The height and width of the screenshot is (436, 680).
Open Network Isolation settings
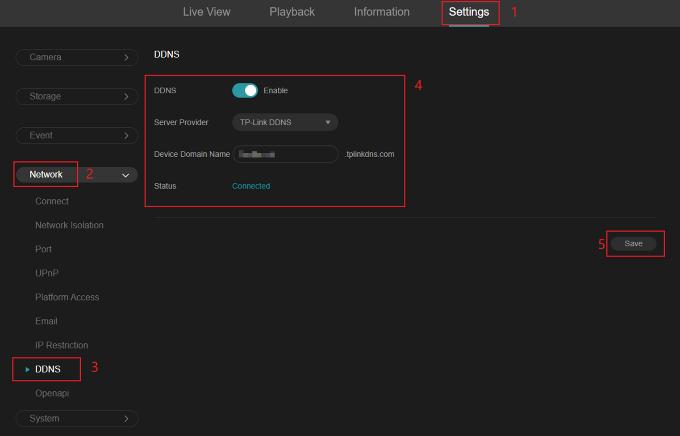point(69,225)
